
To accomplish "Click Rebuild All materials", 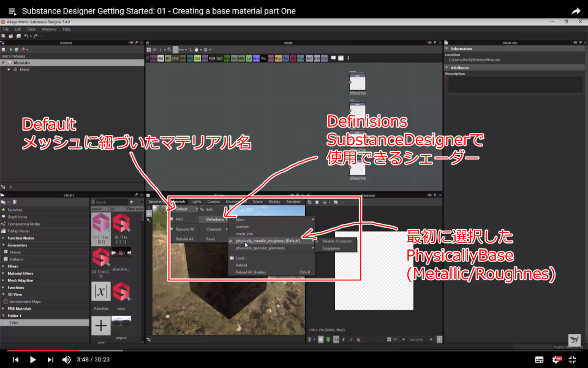I will coord(184,239).
